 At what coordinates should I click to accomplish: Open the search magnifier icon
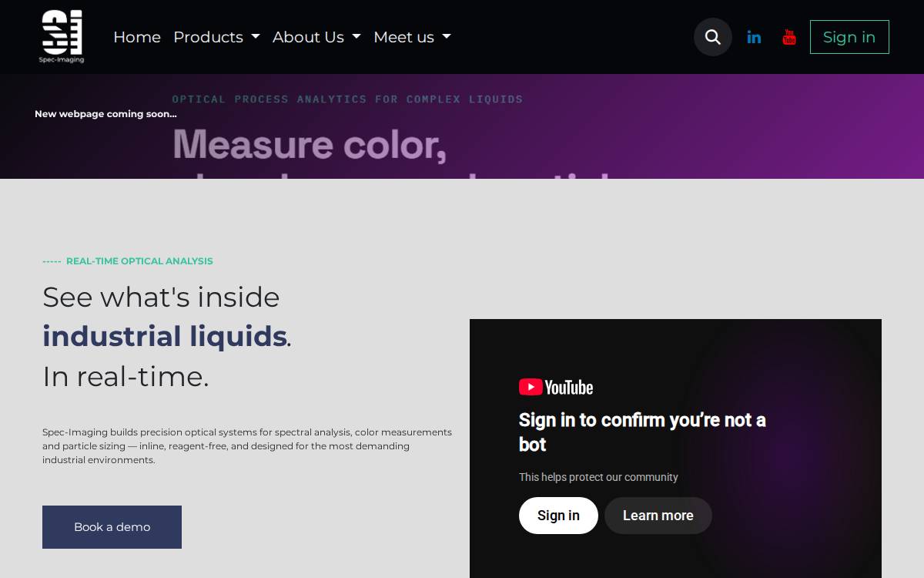coord(713,37)
